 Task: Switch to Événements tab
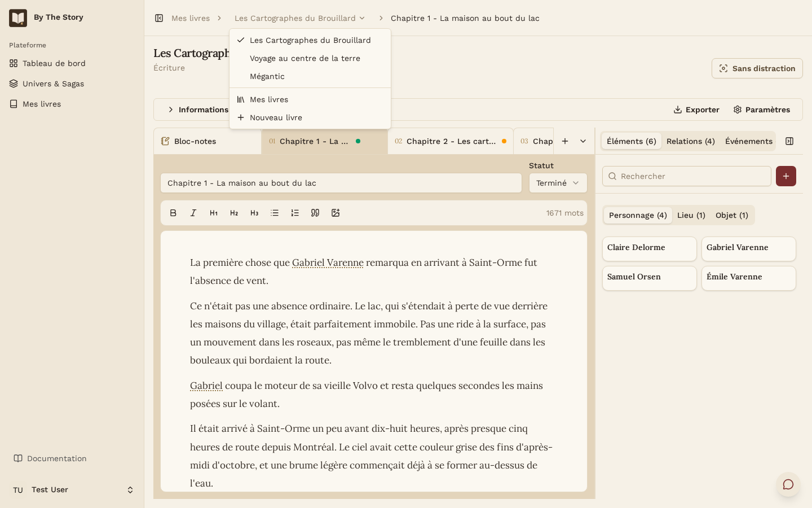tap(749, 141)
